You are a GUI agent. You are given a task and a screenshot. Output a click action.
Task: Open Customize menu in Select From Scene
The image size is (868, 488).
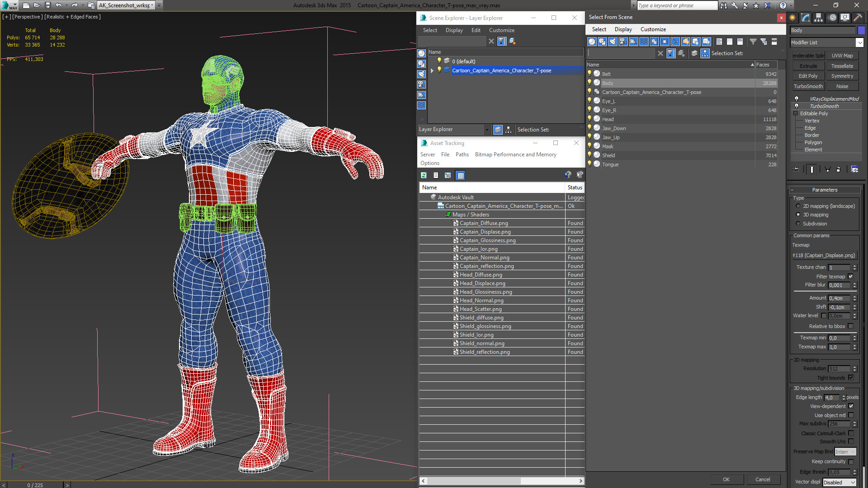(x=653, y=29)
